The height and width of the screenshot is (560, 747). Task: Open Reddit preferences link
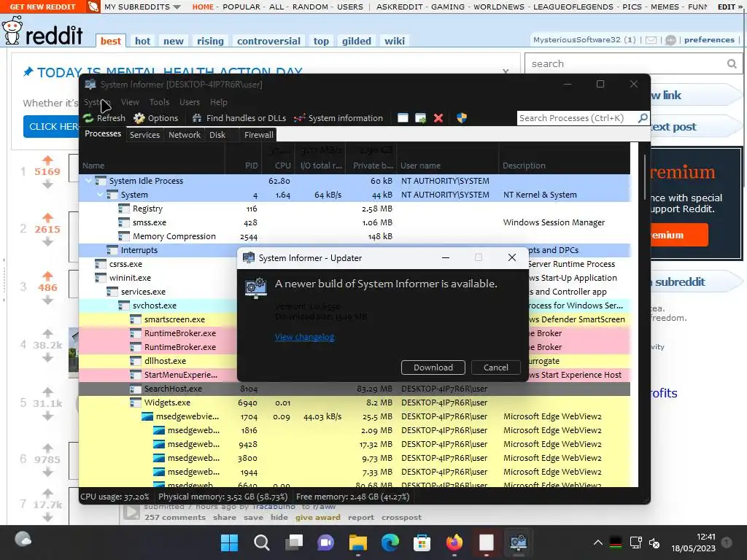click(709, 39)
